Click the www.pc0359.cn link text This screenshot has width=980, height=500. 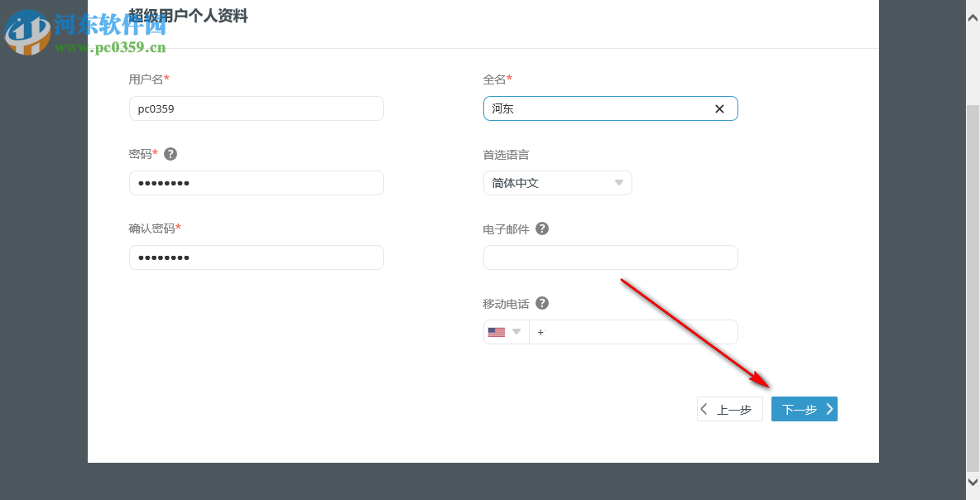111,47
